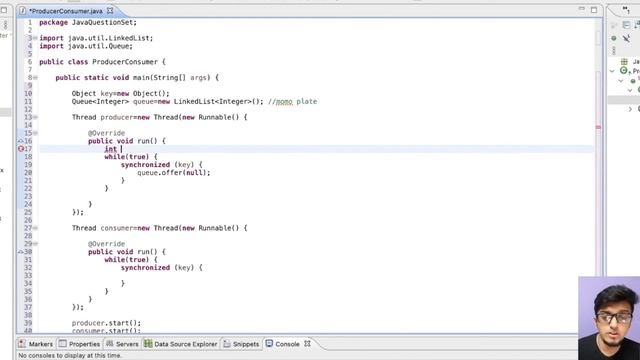The image size is (640, 360).
Task: Collapse the main method fold at line 8
Action: [x=36, y=78]
